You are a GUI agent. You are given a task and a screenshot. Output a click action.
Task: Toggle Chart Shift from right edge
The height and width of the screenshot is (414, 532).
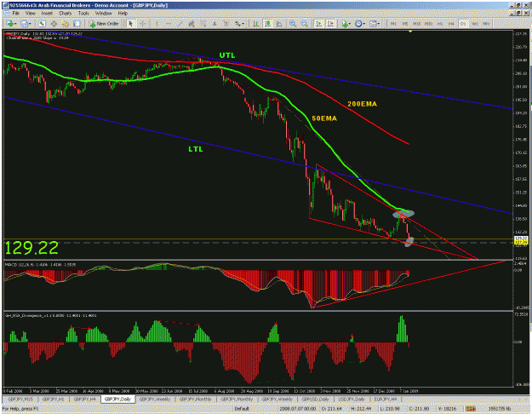(330, 24)
